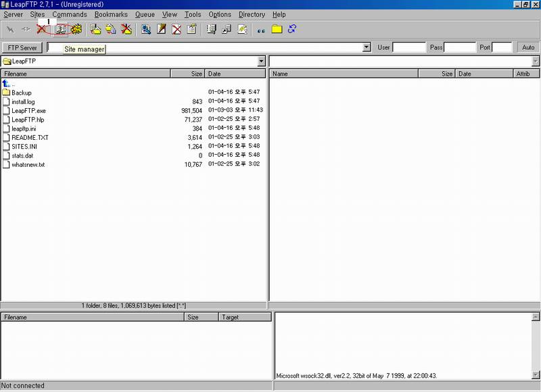
Task: Open the Commands menu
Action: (x=70, y=14)
